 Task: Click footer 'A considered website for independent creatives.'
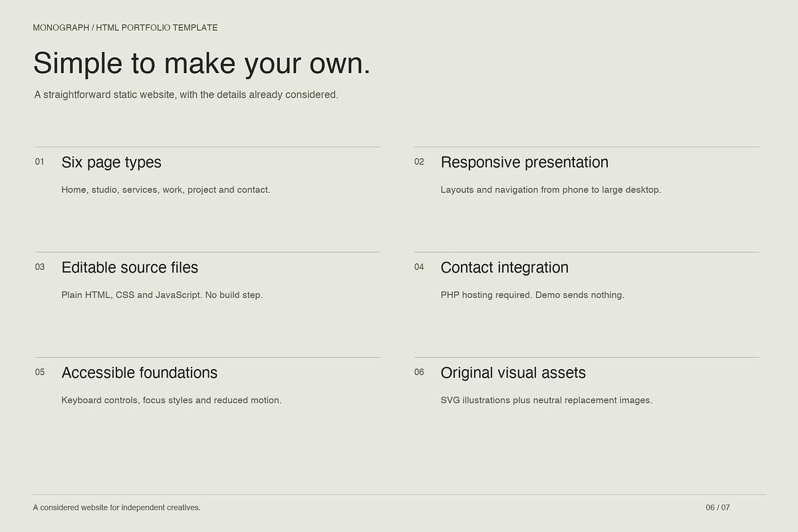(x=117, y=507)
